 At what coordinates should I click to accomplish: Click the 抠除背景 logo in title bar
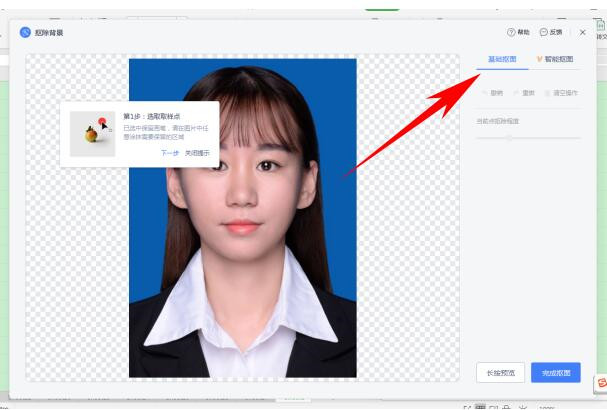pyautogui.click(x=25, y=32)
